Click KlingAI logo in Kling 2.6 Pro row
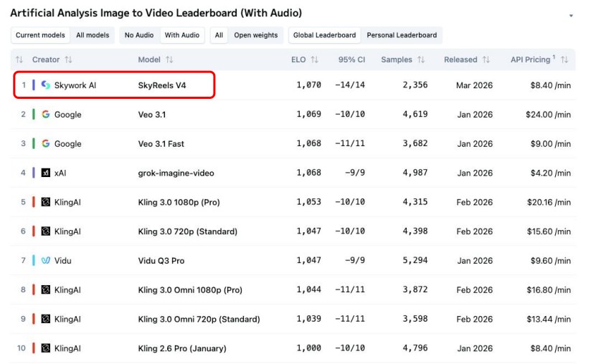596x364 pixels. pos(46,348)
